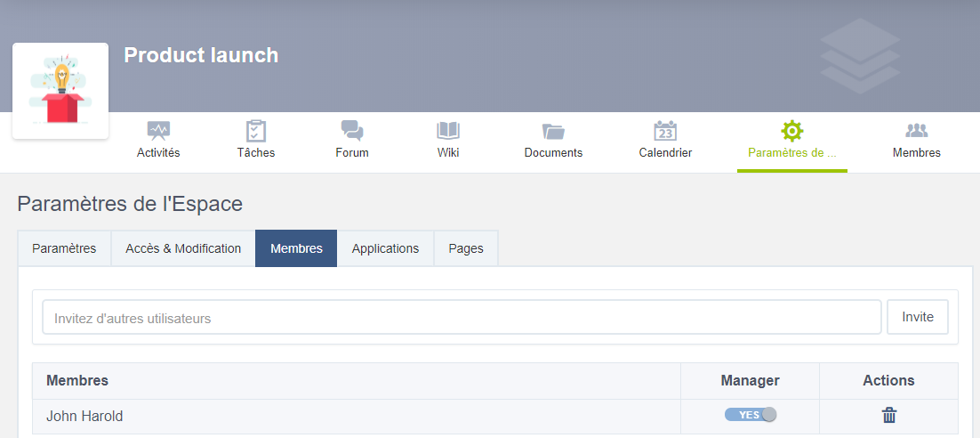Screen dimensions: 980x438
Task: Open the Forum speech bubbles icon
Action: [x=352, y=132]
